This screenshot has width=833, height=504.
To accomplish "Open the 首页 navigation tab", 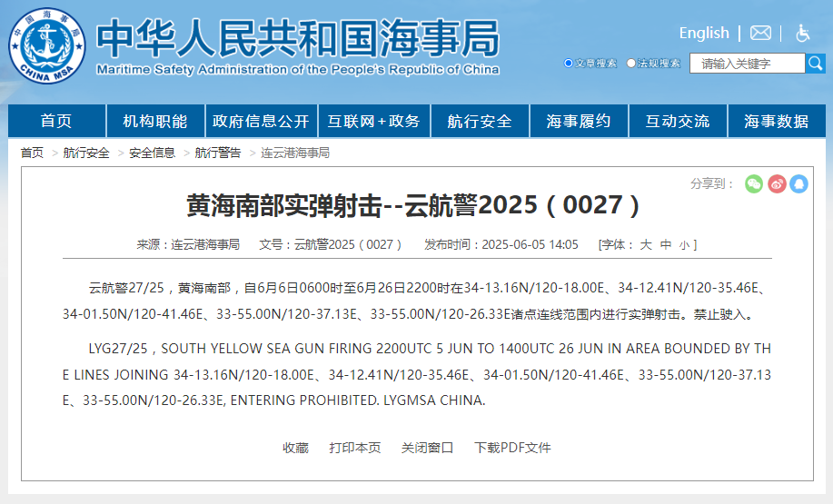I will coord(56,121).
